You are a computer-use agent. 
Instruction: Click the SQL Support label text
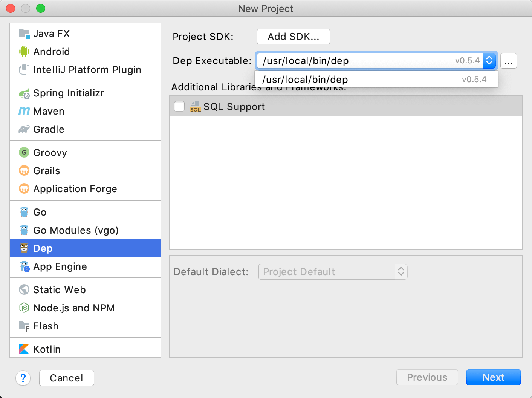click(234, 107)
